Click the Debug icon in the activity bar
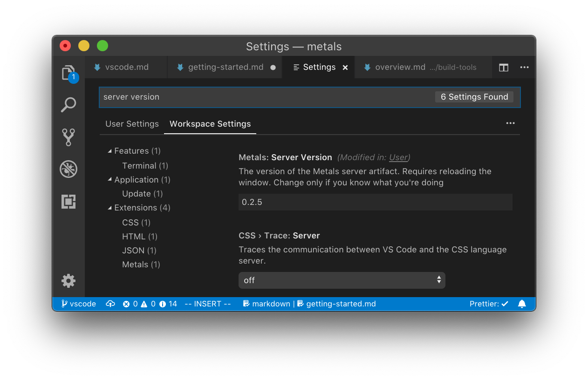Viewport: 588px width, 380px height. tap(68, 169)
